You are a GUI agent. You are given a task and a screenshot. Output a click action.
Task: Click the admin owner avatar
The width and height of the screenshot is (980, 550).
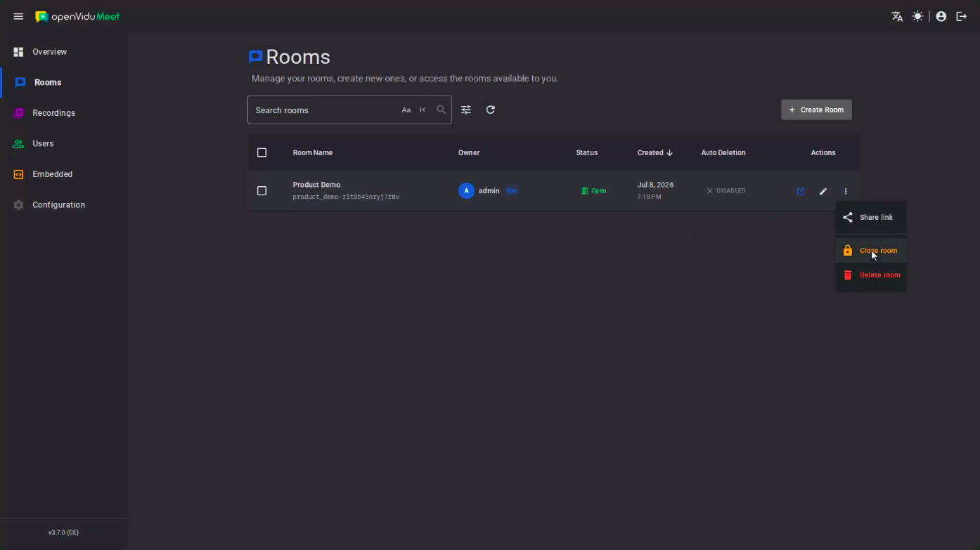pyautogui.click(x=466, y=190)
